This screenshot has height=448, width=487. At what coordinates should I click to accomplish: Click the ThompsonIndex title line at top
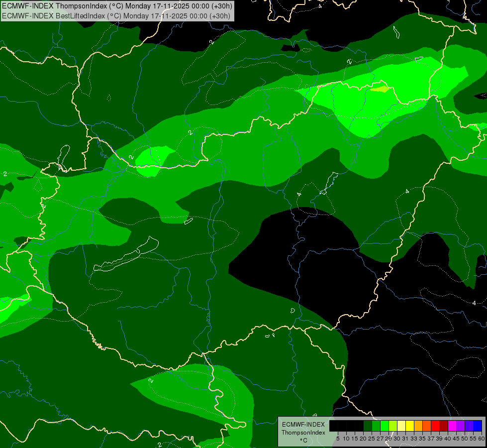(117, 6)
